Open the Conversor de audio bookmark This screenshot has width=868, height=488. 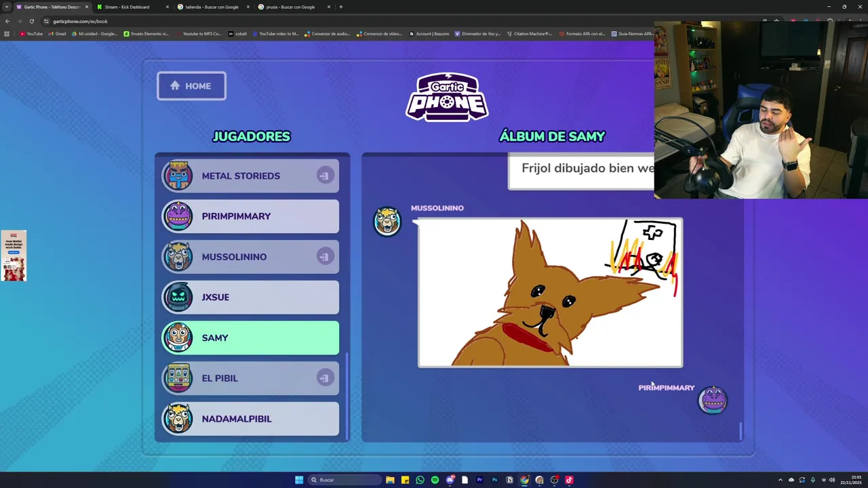[x=328, y=34]
